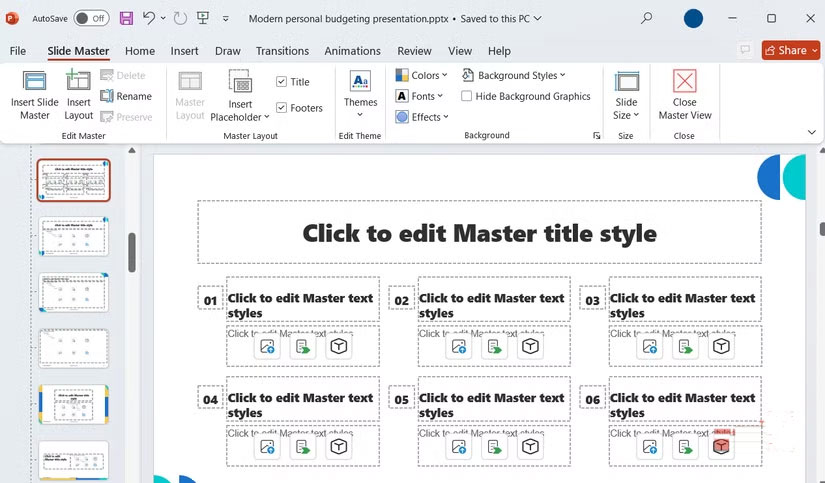The height and width of the screenshot is (483, 825).
Task: Click the Insert Slide Master icon
Action: tap(34, 83)
